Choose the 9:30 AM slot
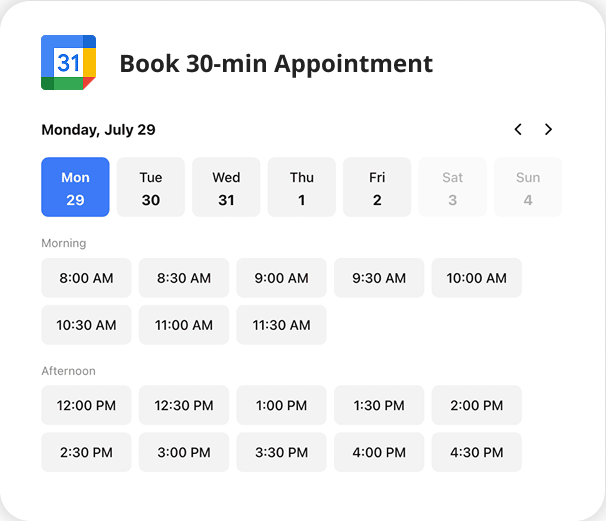Screen dimensions: 606x521 click(379, 278)
